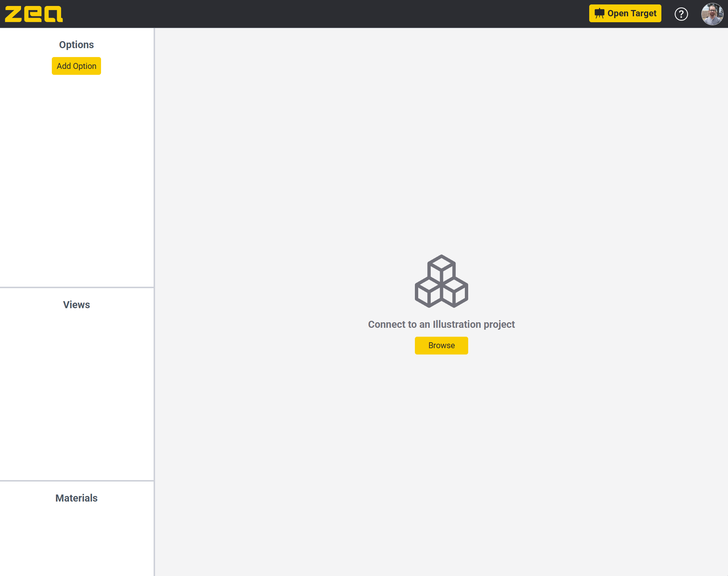Open the help question mark icon
The image size is (728, 576).
click(681, 14)
